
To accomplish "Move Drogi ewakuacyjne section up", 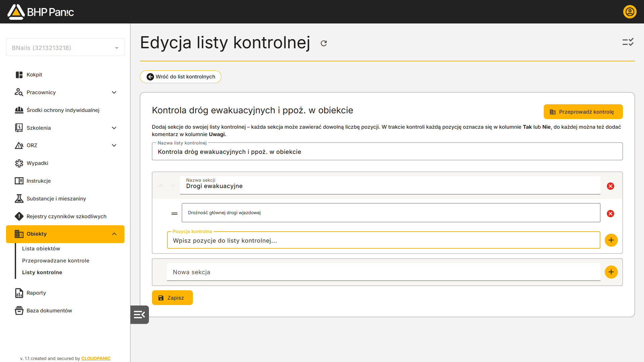I will (x=161, y=185).
